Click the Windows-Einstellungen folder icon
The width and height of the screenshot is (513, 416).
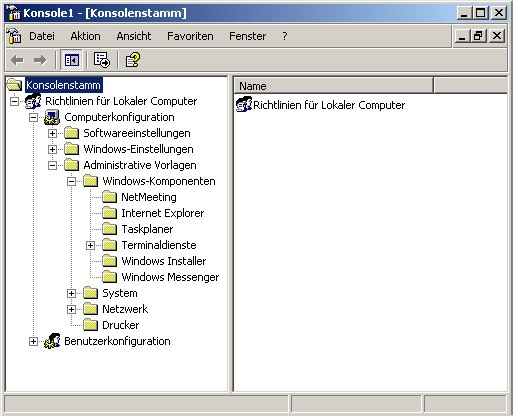[x=71, y=149]
